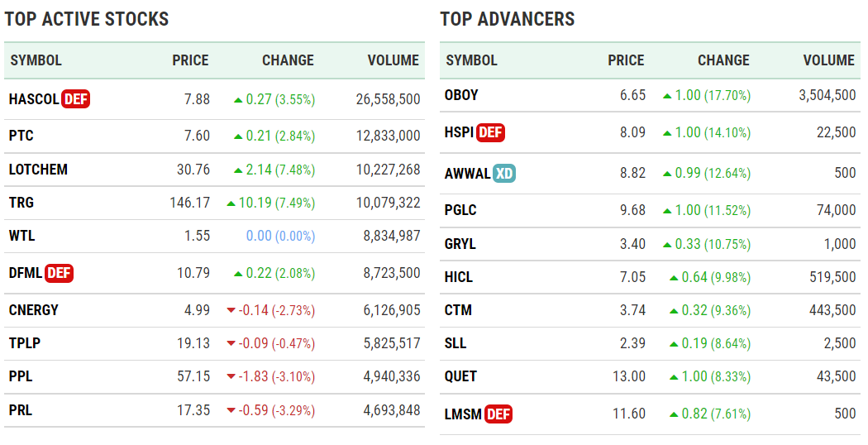Select the PGLC symbol in Top Advancers

click(x=460, y=210)
